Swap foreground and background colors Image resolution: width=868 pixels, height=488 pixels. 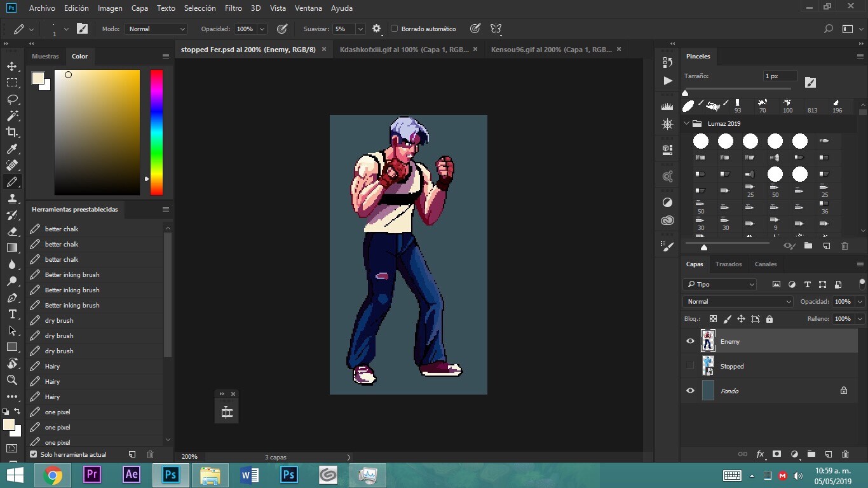coord(17,412)
